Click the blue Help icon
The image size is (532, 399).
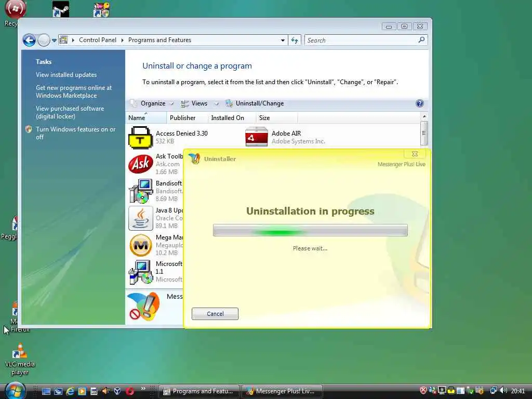coord(420,103)
